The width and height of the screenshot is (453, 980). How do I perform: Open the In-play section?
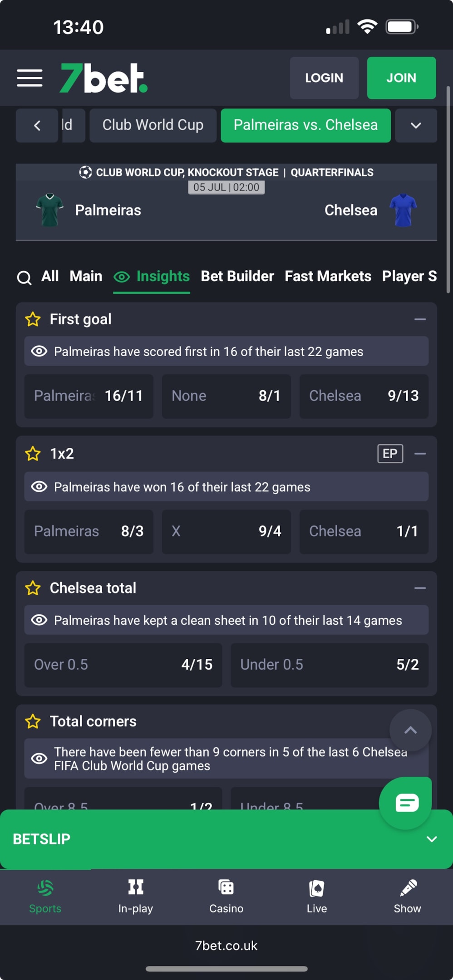pyautogui.click(x=136, y=897)
